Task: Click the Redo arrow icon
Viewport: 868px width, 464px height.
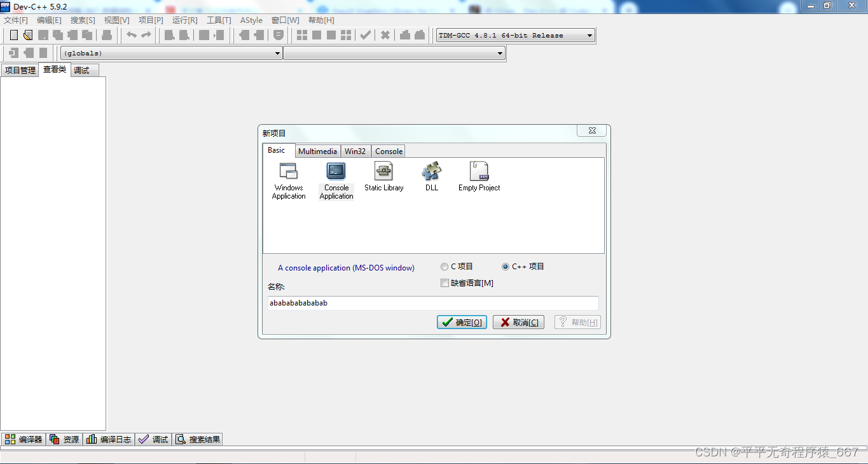Action: (146, 35)
